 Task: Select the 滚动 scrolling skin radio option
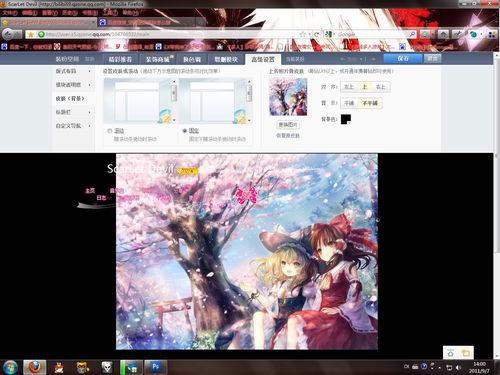pyautogui.click(x=110, y=131)
